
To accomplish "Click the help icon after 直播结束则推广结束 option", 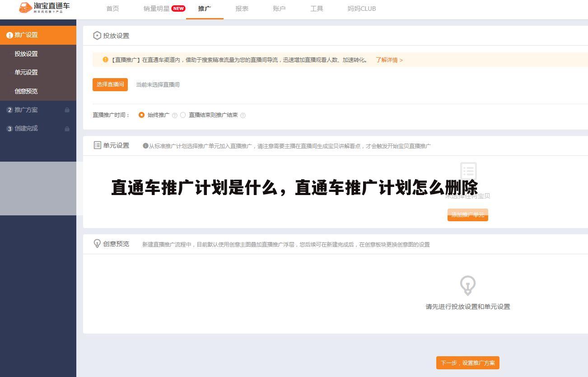I will pyautogui.click(x=243, y=115).
